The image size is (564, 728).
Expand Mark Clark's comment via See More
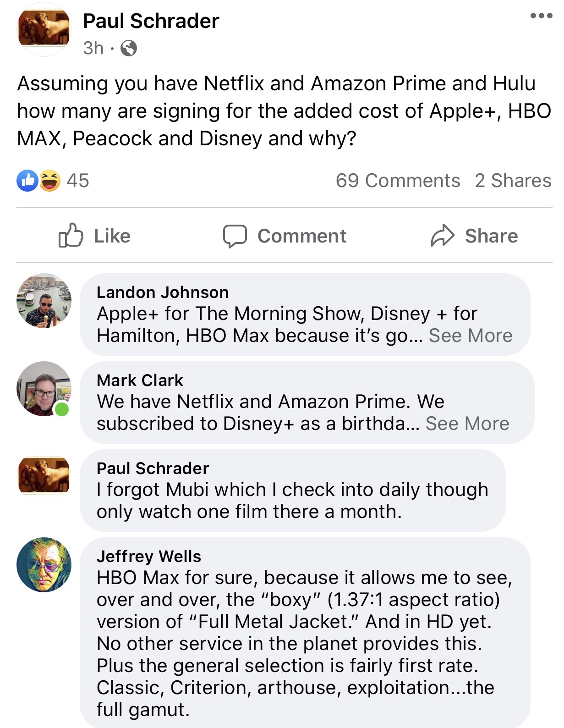pos(467,424)
